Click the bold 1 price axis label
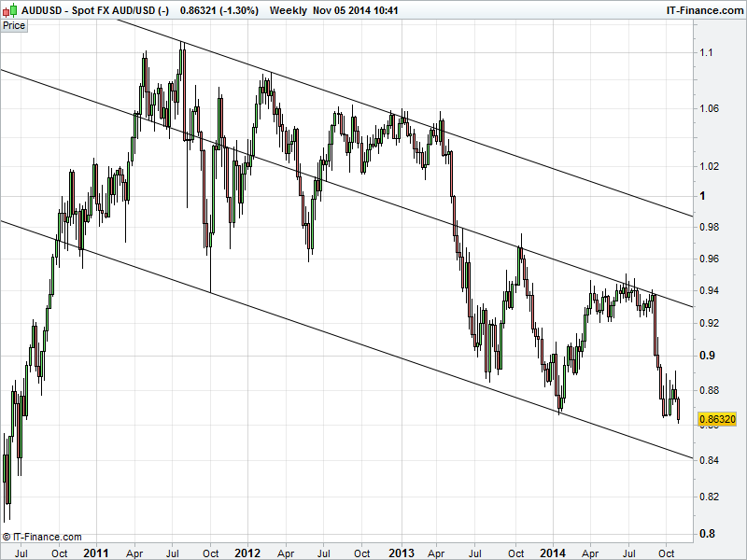 702,196
